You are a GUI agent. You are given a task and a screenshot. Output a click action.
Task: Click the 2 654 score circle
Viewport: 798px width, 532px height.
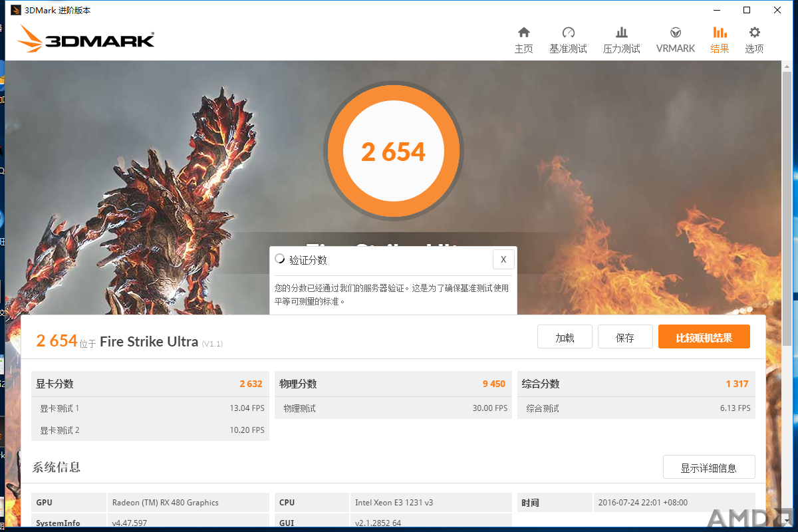pyautogui.click(x=393, y=151)
